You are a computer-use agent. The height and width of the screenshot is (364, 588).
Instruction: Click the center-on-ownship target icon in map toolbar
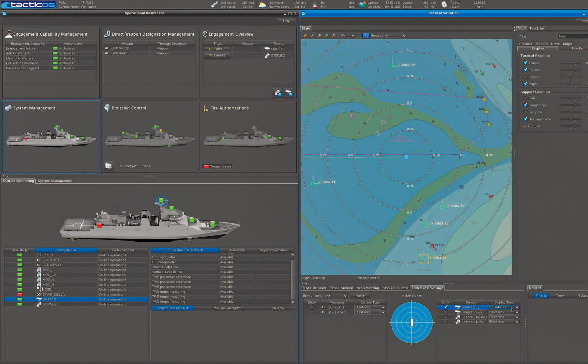(x=359, y=36)
